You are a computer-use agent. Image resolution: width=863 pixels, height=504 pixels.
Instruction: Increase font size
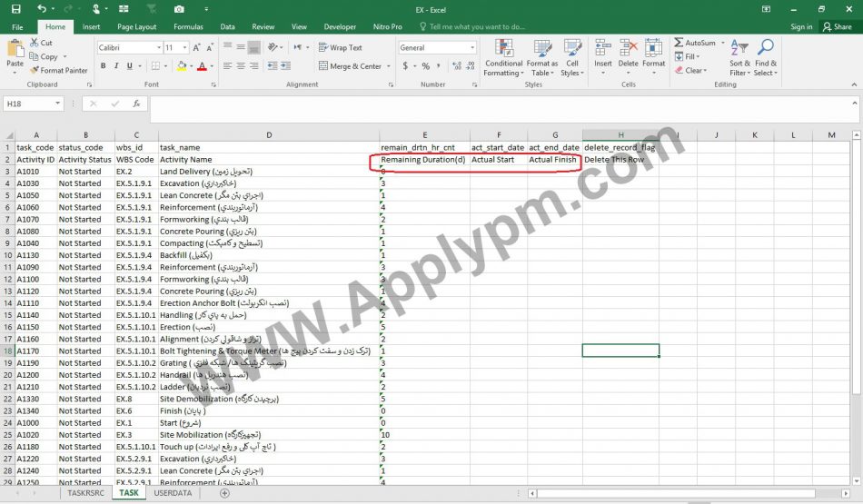pyautogui.click(x=196, y=48)
